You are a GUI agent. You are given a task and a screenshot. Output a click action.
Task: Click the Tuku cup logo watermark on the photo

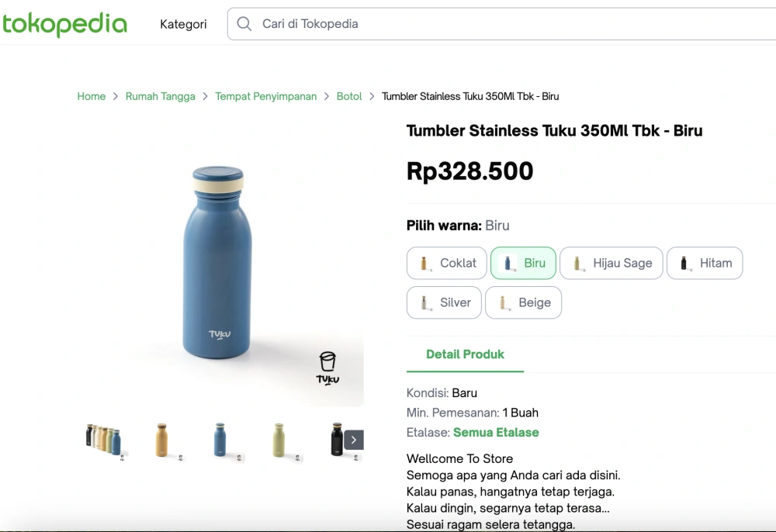tap(327, 367)
